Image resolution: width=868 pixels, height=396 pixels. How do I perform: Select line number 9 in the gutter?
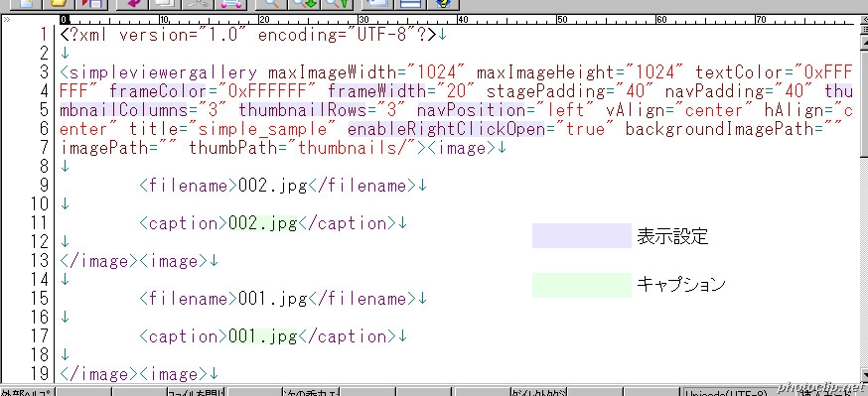click(x=44, y=185)
